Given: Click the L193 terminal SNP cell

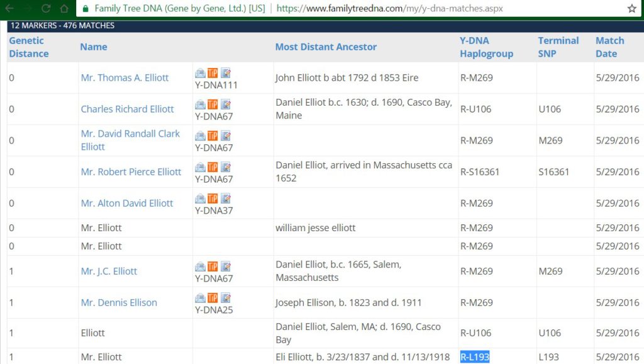Looking at the screenshot, I should tap(548, 357).
